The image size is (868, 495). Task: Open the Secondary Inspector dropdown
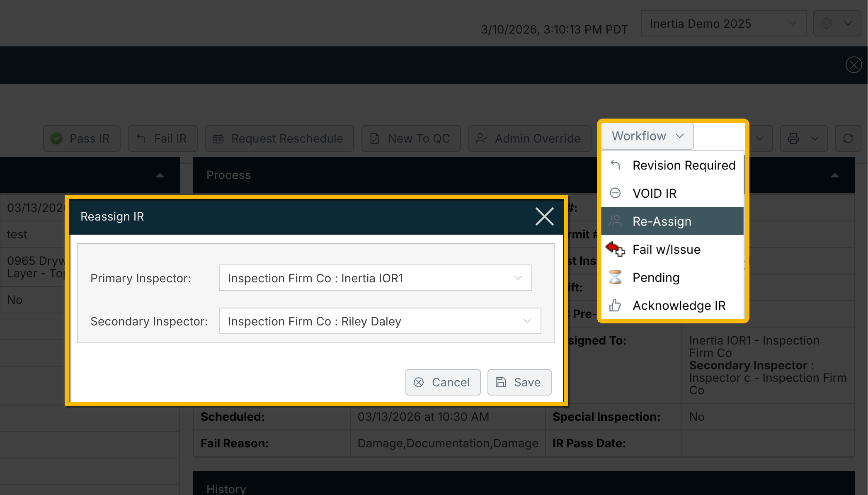click(380, 321)
